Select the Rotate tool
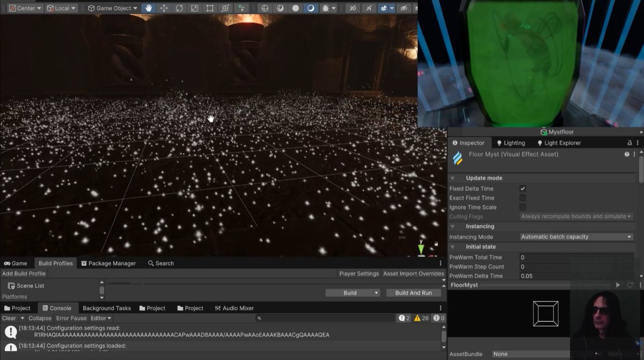 (179, 8)
